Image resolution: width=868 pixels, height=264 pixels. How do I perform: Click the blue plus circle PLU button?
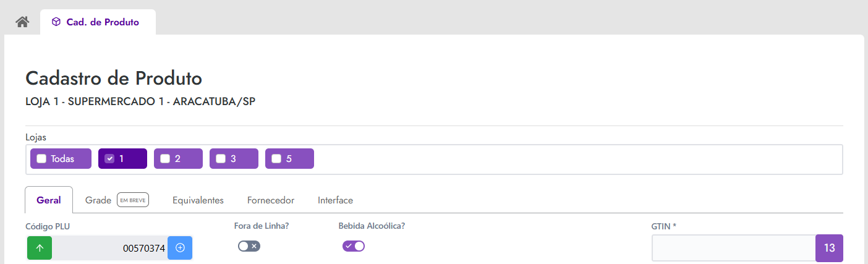point(180,248)
